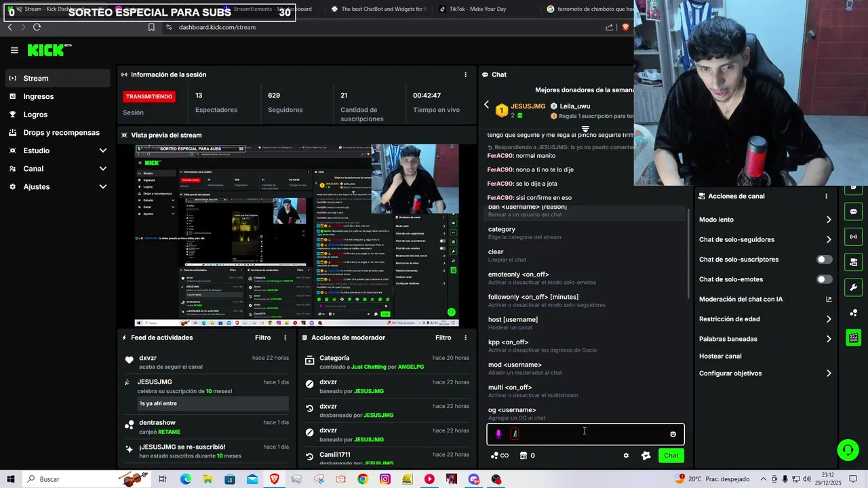Expand the Chat de solo-seguidores settings
The height and width of the screenshot is (488, 868).
[x=829, y=239]
